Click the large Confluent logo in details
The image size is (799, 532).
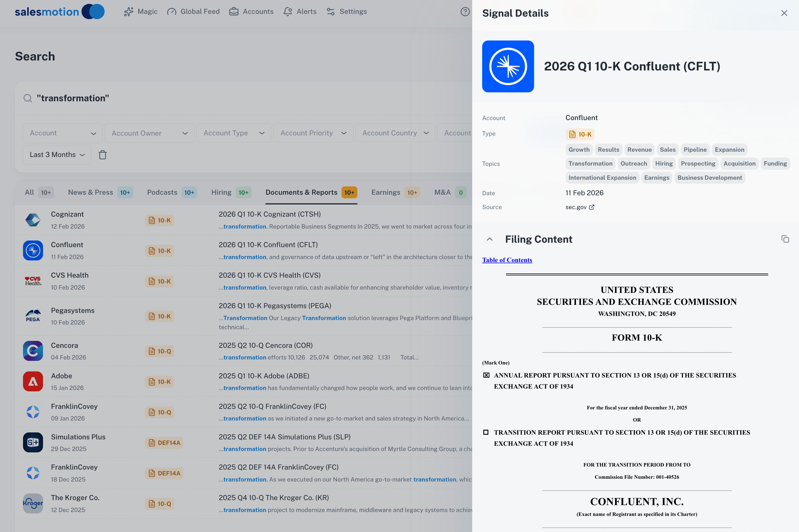tap(508, 67)
